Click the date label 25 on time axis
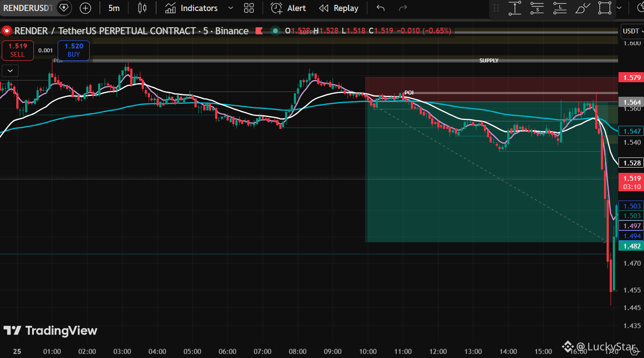644x358 pixels. click(17, 351)
